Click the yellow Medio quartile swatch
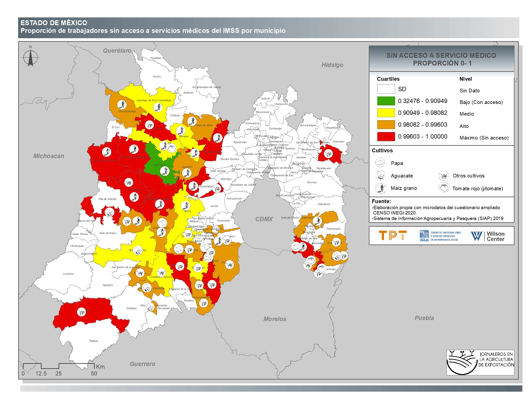532x411 pixels. pyautogui.click(x=386, y=113)
